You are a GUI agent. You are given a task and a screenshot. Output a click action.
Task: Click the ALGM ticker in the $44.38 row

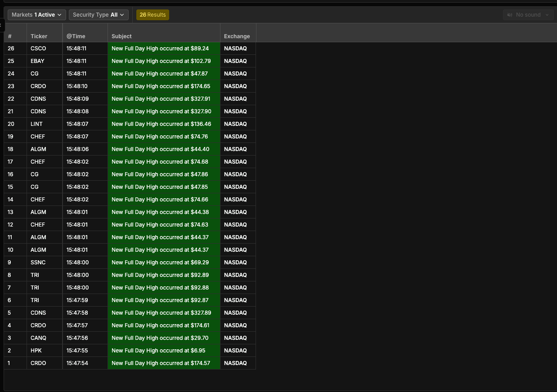pos(45,212)
